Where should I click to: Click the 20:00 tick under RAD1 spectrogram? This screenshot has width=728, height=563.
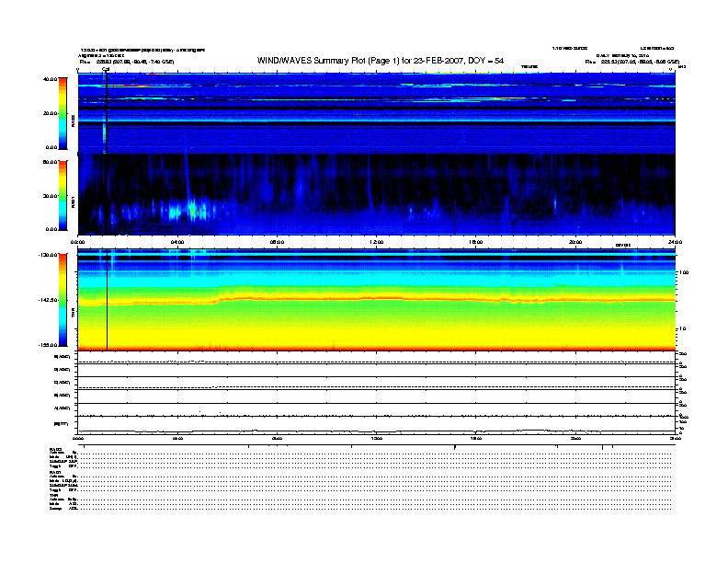pyautogui.click(x=575, y=242)
